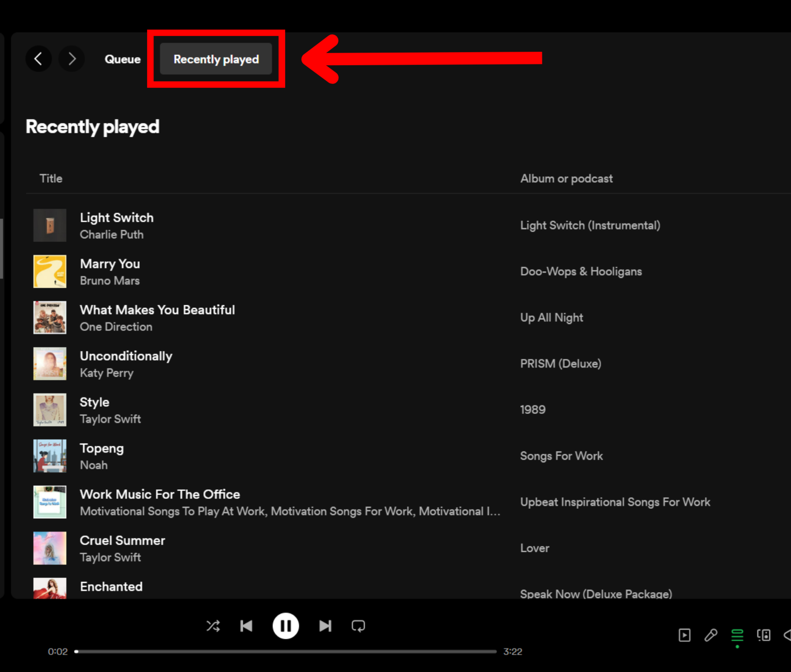Switch to the Queue tab
Screen dimensions: 791x672
pyautogui.click(x=122, y=59)
